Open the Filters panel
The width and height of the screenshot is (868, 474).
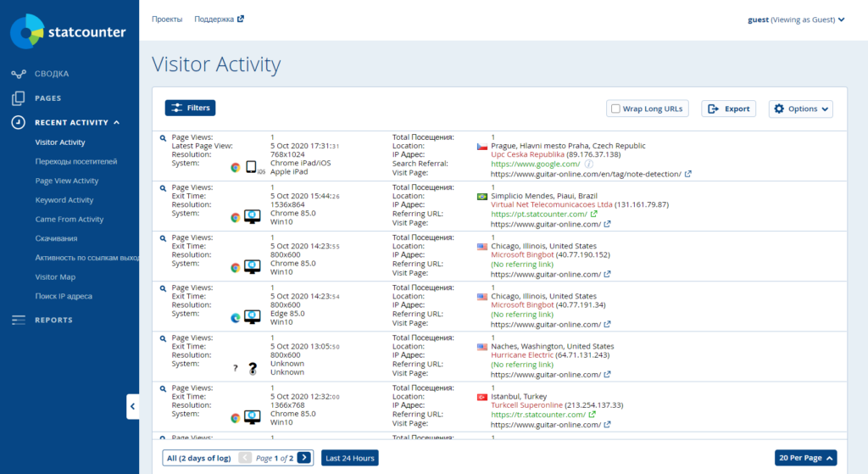tap(191, 108)
